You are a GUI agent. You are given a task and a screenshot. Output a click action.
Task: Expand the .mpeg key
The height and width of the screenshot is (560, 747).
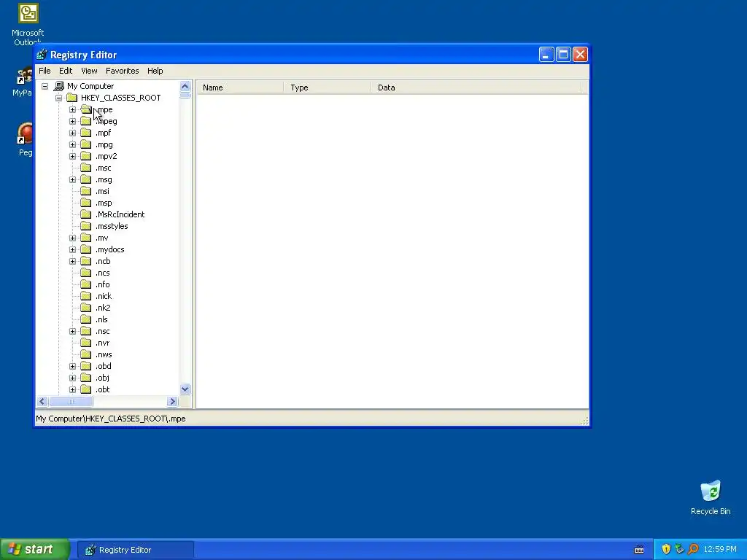tap(72, 121)
